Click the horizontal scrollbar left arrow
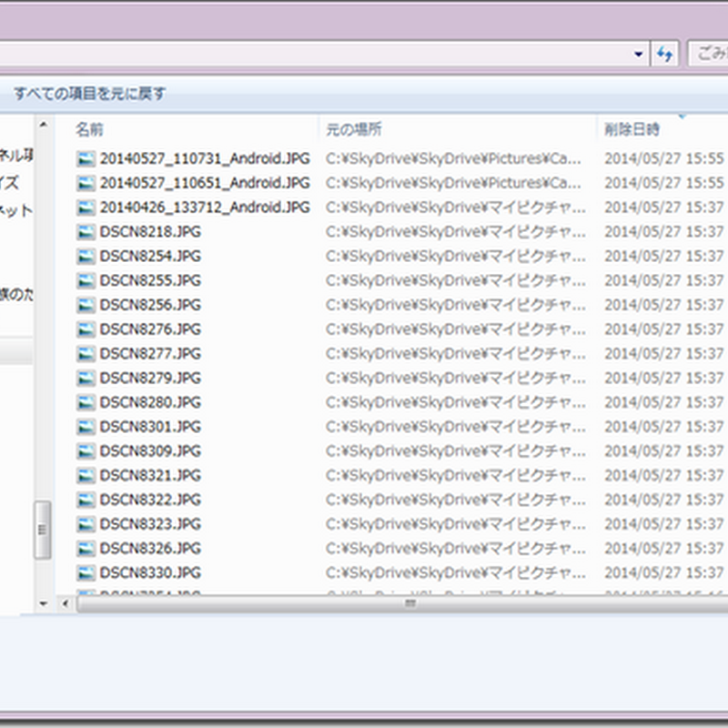This screenshot has width=728, height=728. (66, 603)
